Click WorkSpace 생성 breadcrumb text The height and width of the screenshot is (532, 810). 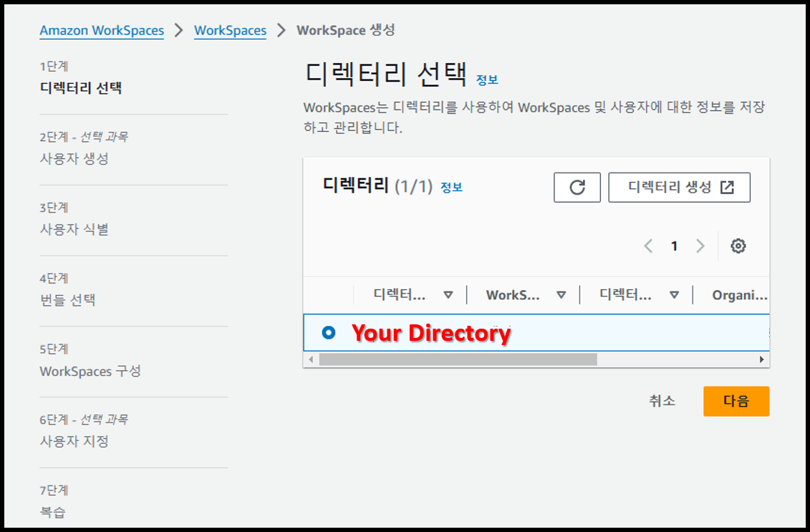346,31
